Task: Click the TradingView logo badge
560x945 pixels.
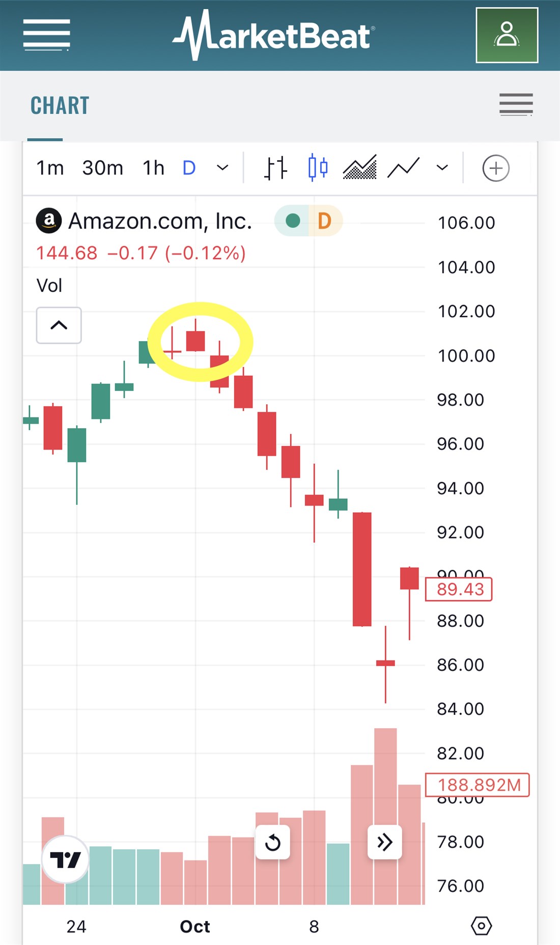Action: (x=66, y=859)
